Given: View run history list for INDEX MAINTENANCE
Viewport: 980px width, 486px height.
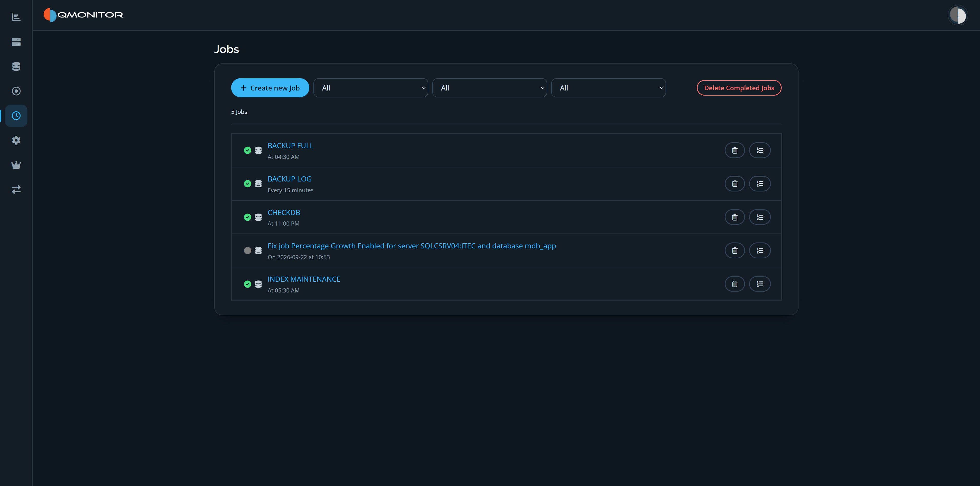Looking at the screenshot, I should (760, 284).
